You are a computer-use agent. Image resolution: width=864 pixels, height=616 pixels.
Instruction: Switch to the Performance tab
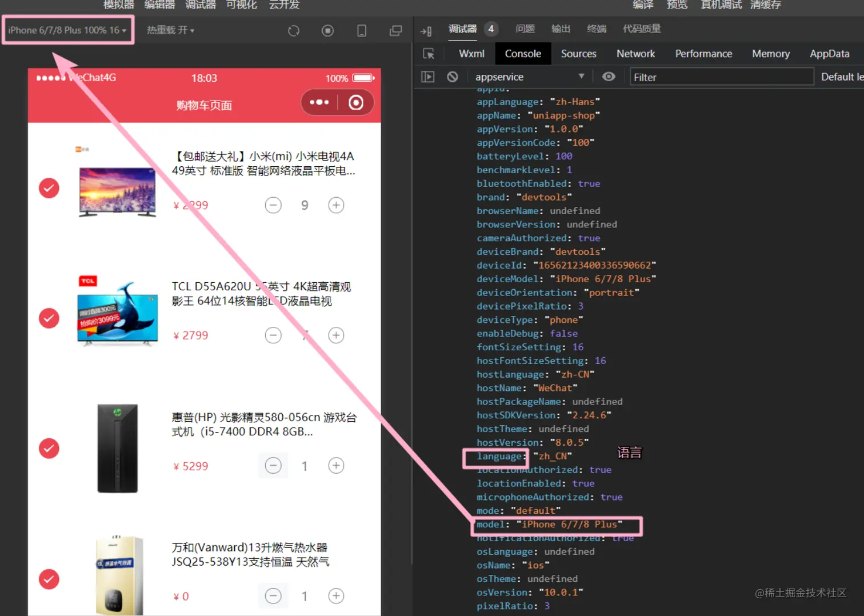point(703,54)
